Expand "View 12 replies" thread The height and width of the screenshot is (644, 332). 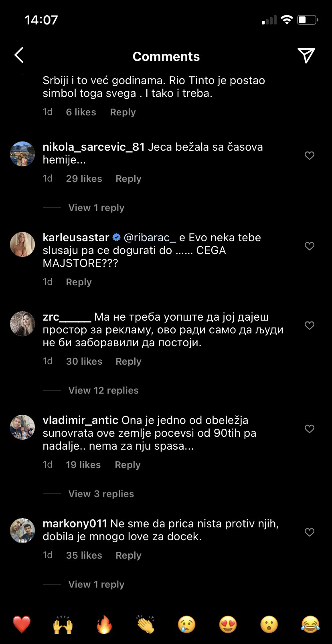coord(103,390)
